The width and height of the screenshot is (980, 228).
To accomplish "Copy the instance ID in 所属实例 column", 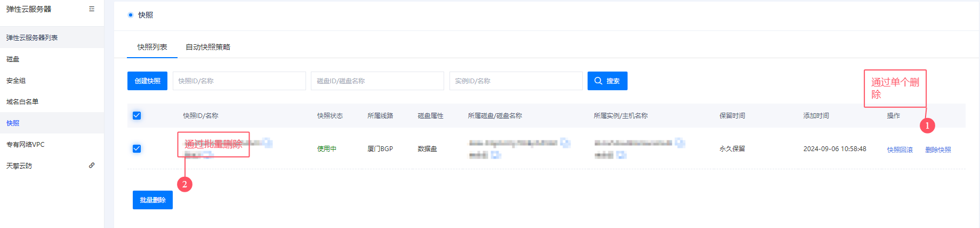I will 680,143.
